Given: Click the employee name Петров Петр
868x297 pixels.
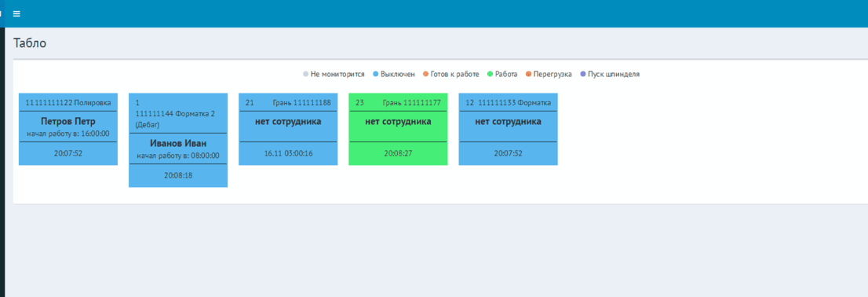Looking at the screenshot, I should [68, 121].
